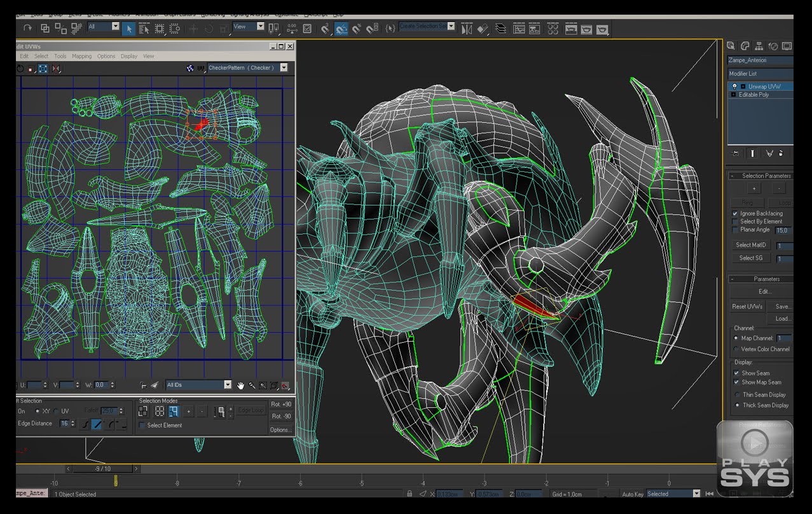Select the Zoom magnifier in UVW editor

tap(252, 385)
